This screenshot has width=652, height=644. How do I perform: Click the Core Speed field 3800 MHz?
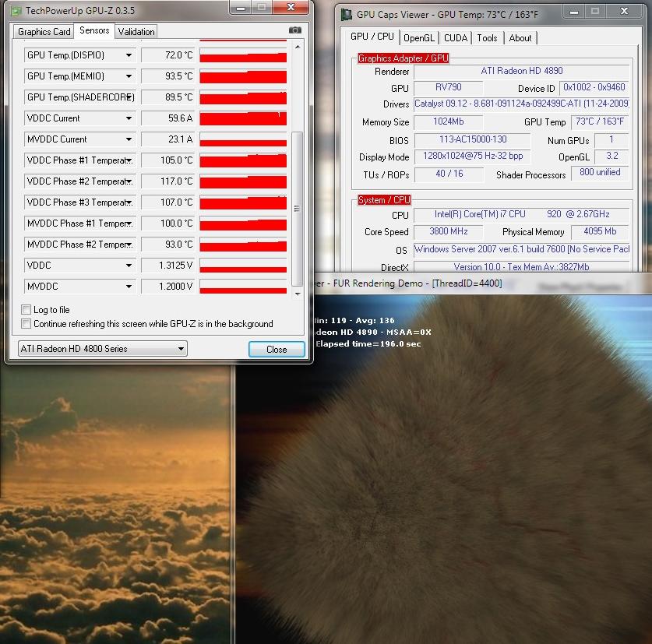coord(448,231)
